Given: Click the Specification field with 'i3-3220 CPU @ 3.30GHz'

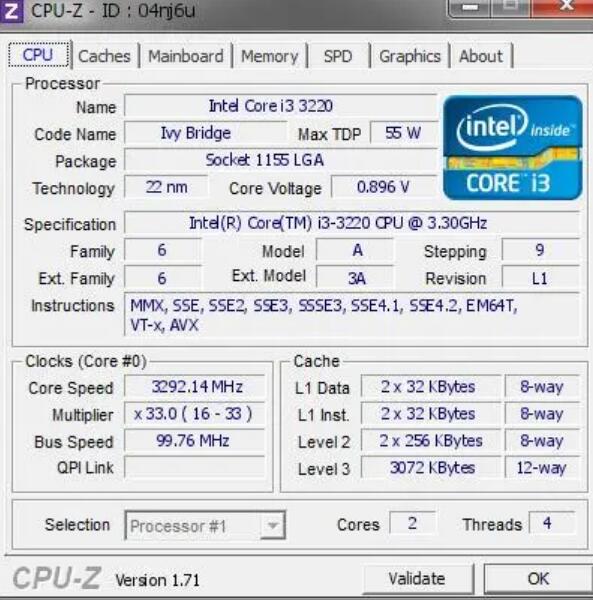Looking at the screenshot, I should [352, 223].
